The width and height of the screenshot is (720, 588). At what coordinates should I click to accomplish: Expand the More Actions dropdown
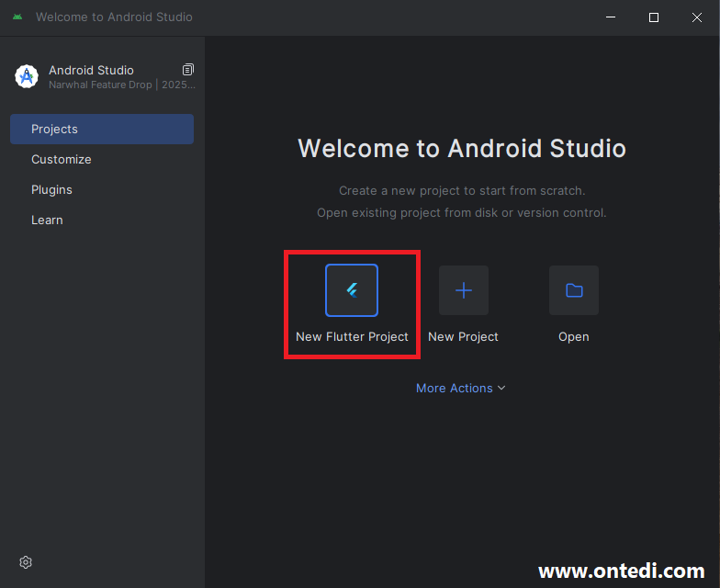click(461, 388)
